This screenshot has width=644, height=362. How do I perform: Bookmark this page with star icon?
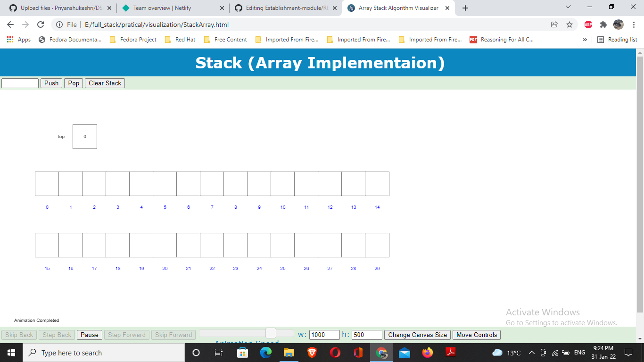point(570,25)
